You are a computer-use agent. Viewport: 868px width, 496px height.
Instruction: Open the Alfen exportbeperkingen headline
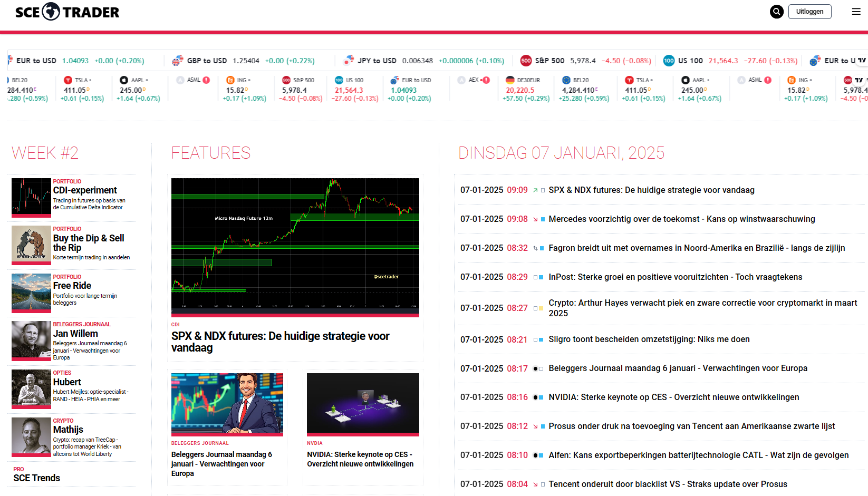click(699, 455)
